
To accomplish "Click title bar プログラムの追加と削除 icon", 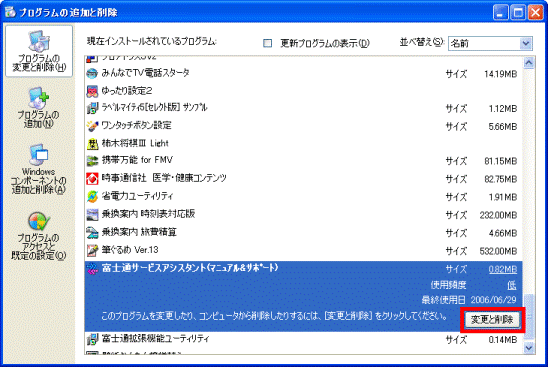I will click(x=10, y=12).
